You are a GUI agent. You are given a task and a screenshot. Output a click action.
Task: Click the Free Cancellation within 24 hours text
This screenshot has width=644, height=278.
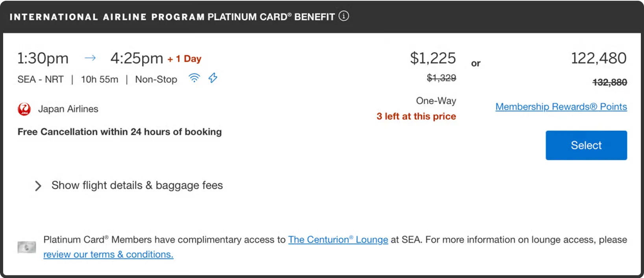[120, 132]
